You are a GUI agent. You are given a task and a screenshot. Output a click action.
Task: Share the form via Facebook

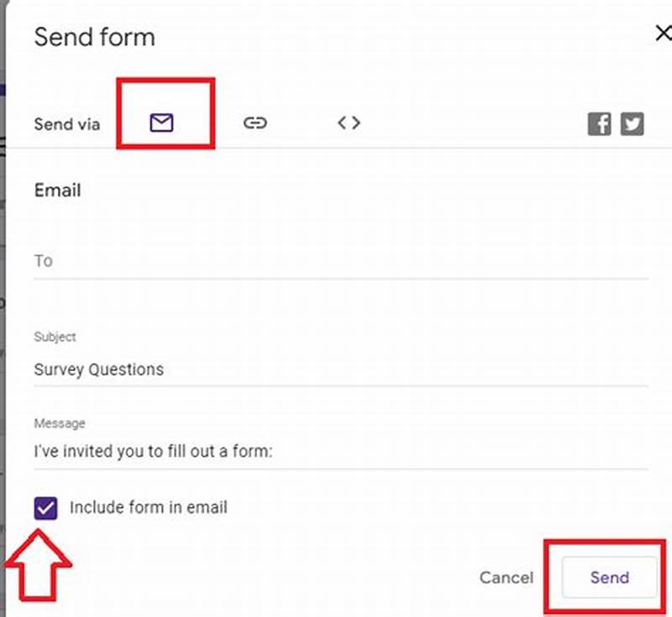click(x=599, y=123)
